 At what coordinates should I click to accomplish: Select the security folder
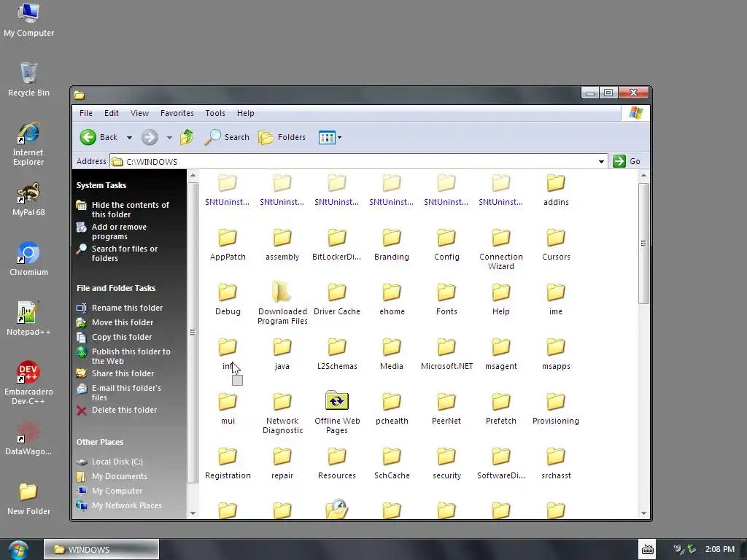tap(446, 464)
